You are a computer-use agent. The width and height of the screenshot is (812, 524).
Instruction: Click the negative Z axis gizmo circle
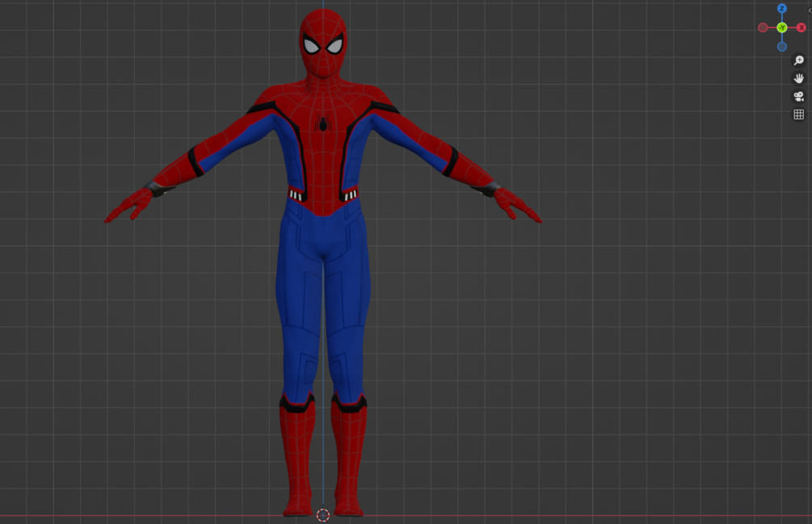(x=782, y=47)
